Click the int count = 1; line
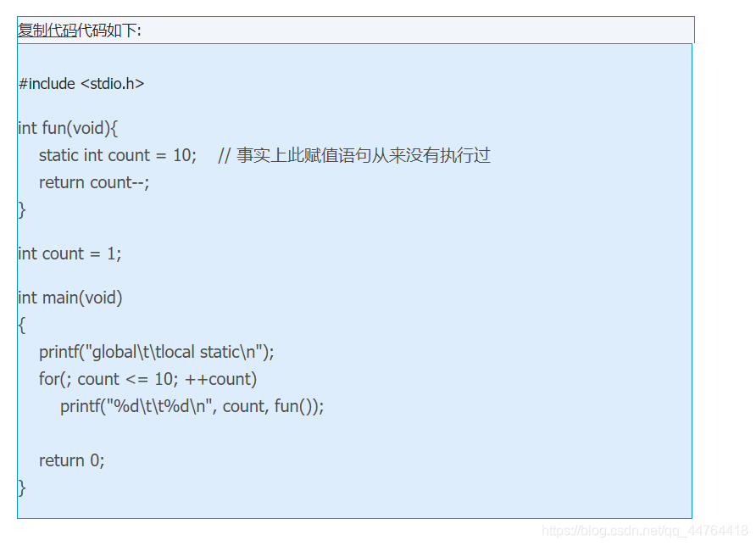The width and height of the screenshot is (756, 546). (69, 253)
